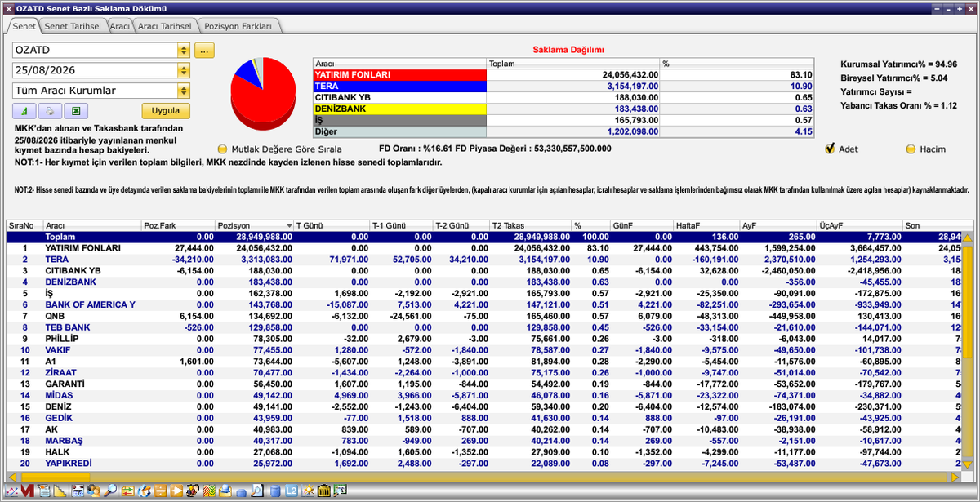Click the HaftaF column header

706,225
